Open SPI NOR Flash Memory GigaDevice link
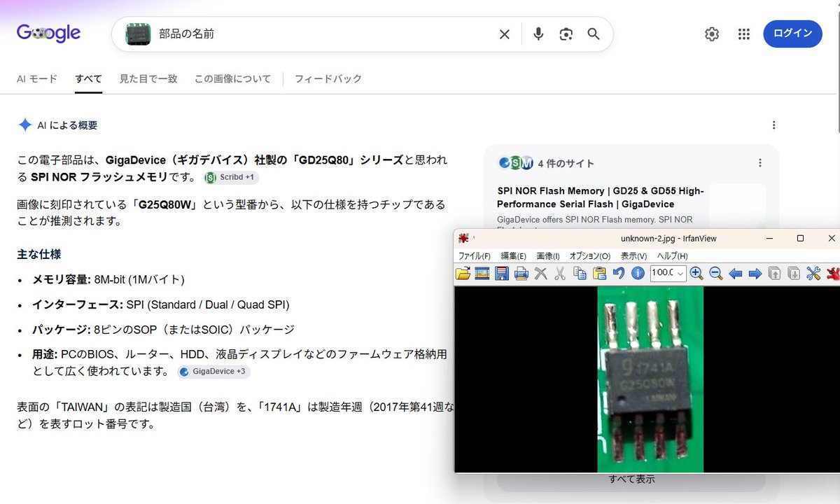 click(601, 197)
